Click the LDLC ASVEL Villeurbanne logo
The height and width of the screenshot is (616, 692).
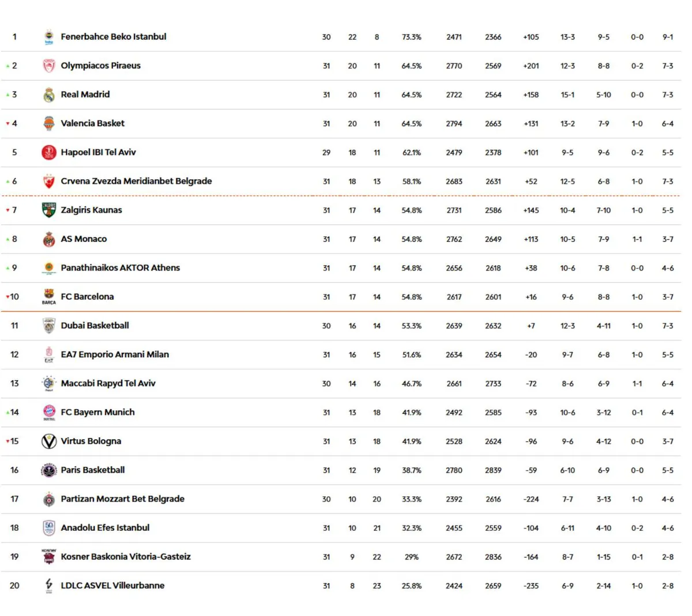[49, 585]
